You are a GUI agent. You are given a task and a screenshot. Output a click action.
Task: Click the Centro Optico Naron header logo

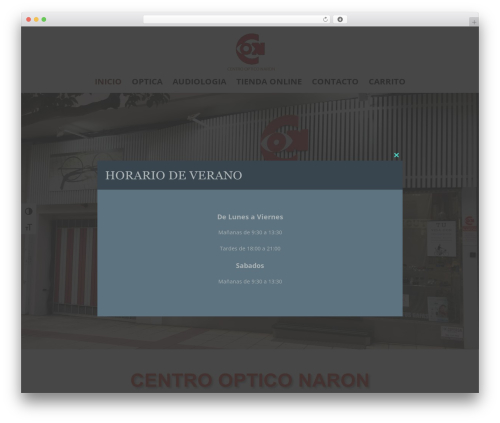tap(251, 52)
